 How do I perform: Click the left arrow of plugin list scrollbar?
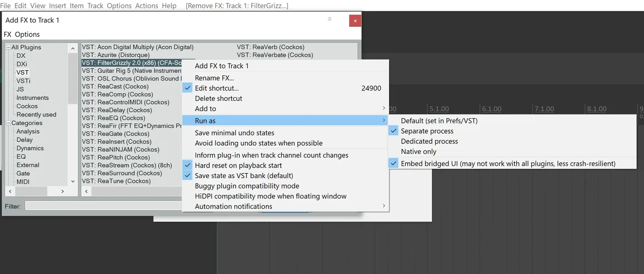(x=87, y=191)
